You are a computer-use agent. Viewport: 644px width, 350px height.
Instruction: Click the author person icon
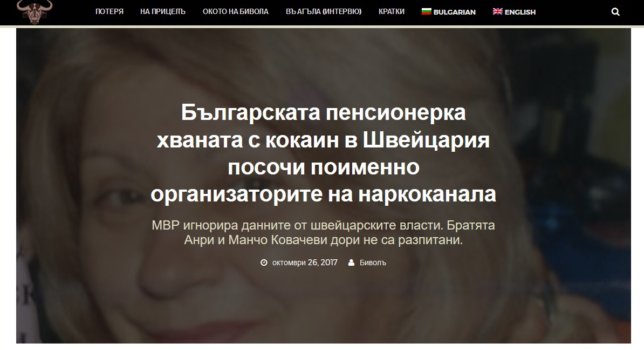point(351,262)
